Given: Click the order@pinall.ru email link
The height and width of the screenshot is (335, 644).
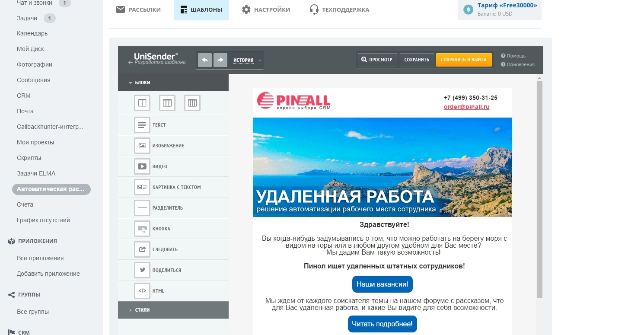Looking at the screenshot, I should (466, 107).
